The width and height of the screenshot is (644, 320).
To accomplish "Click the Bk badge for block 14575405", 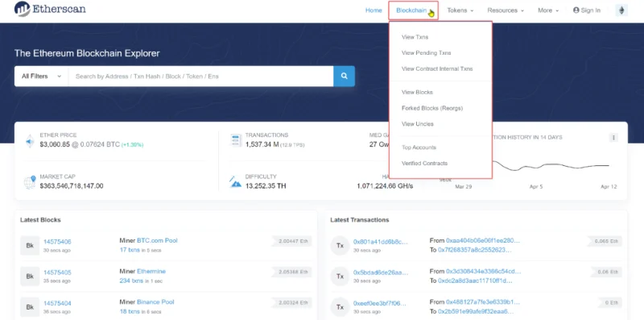I will (x=30, y=276).
